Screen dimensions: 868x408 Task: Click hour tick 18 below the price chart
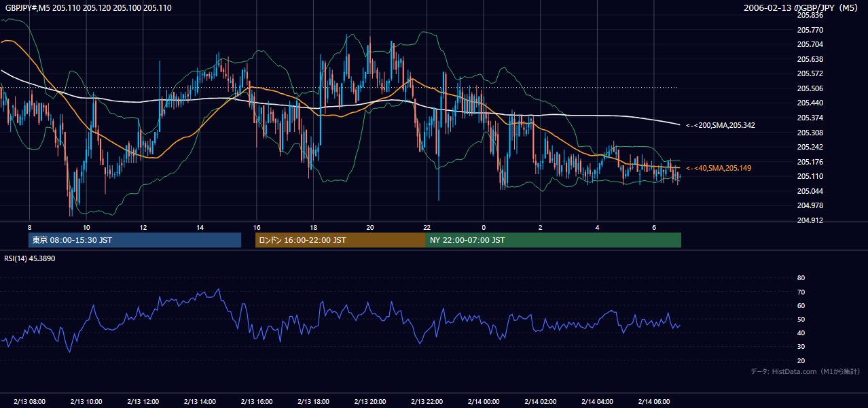tap(313, 227)
